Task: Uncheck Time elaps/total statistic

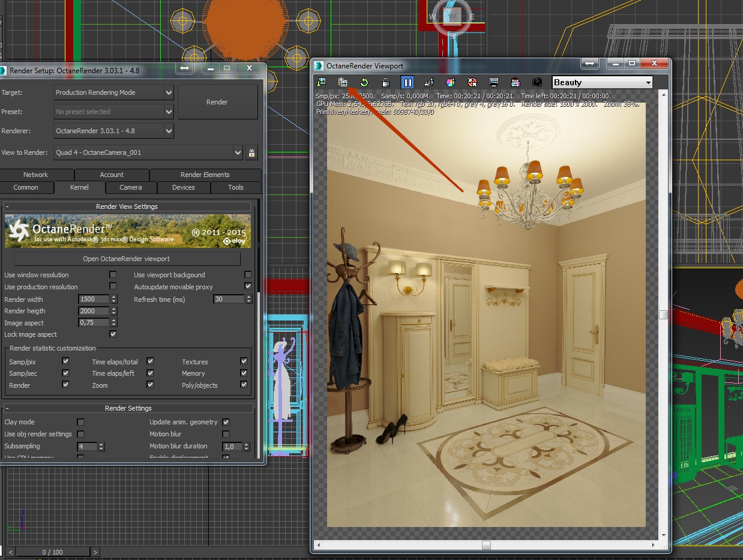Action: pos(150,361)
